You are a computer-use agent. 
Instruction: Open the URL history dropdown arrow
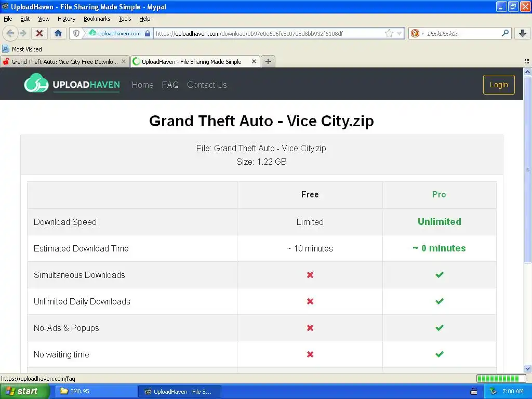[400, 33]
